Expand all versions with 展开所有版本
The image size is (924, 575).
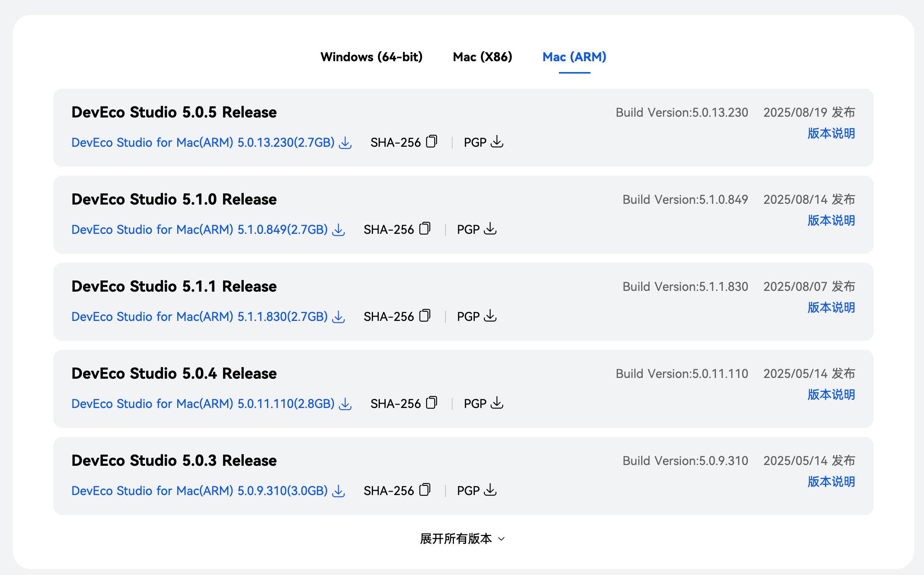coord(462,539)
